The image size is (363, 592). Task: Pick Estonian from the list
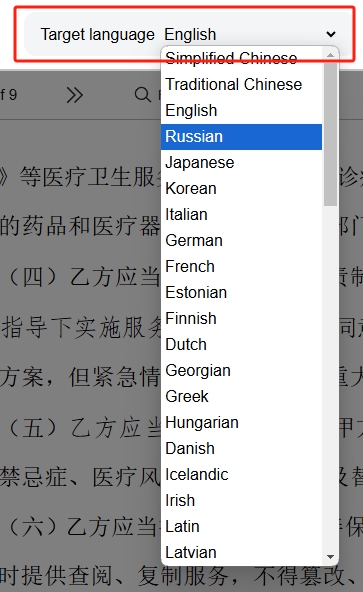(241, 293)
